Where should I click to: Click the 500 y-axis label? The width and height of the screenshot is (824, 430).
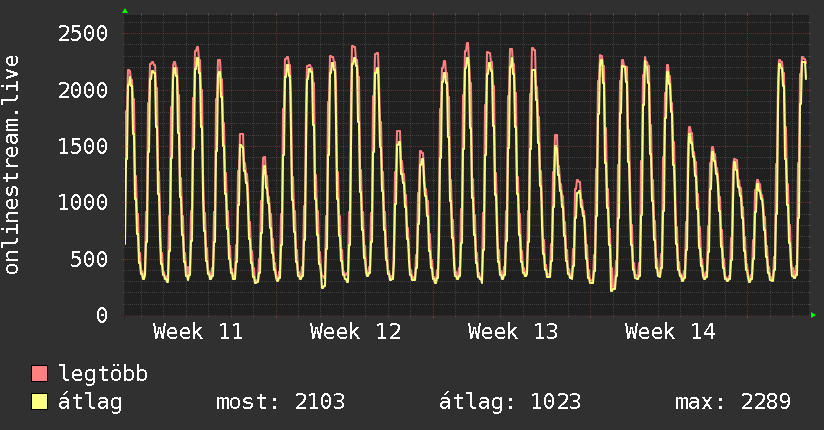tap(89, 259)
